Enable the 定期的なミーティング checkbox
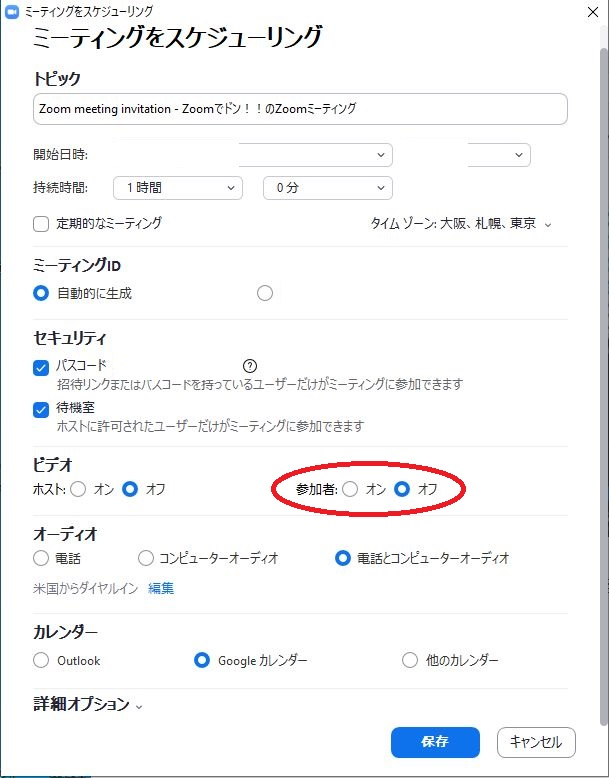The image size is (609, 778). click(x=41, y=224)
